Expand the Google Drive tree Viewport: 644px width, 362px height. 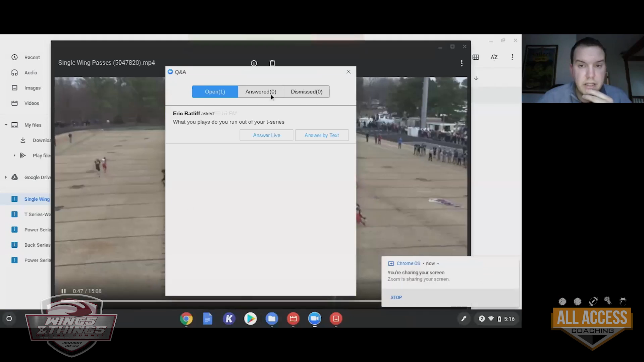coord(6,177)
